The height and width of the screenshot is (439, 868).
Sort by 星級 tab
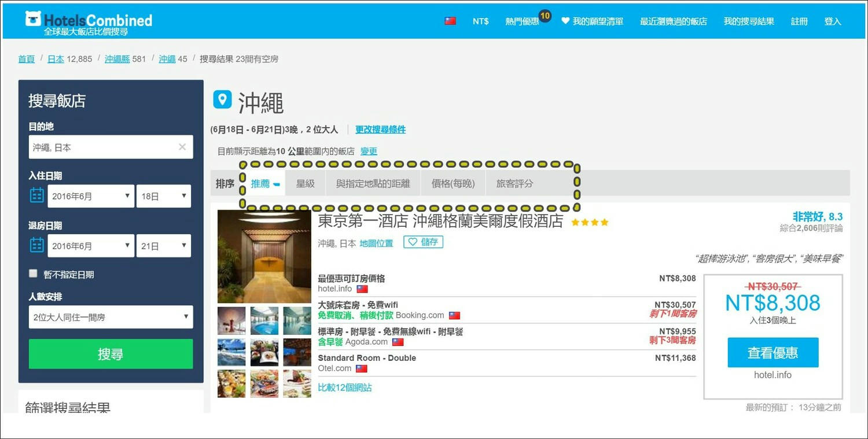[306, 183]
